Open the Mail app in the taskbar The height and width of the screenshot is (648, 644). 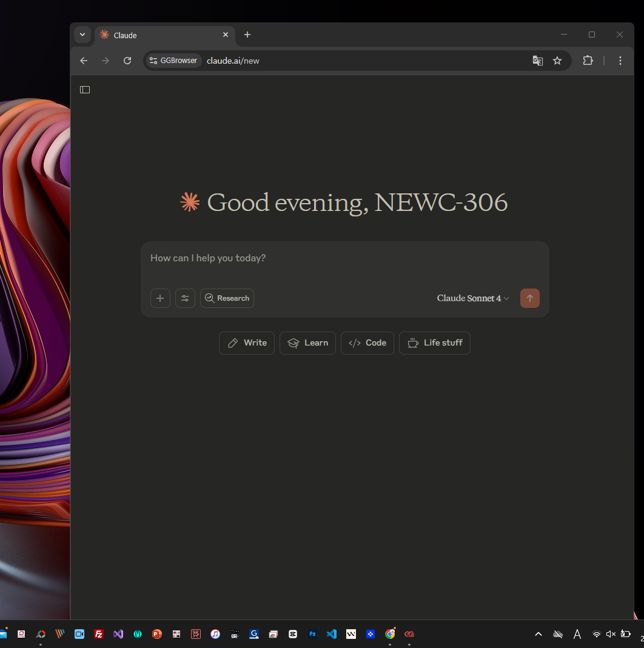tap(3, 634)
